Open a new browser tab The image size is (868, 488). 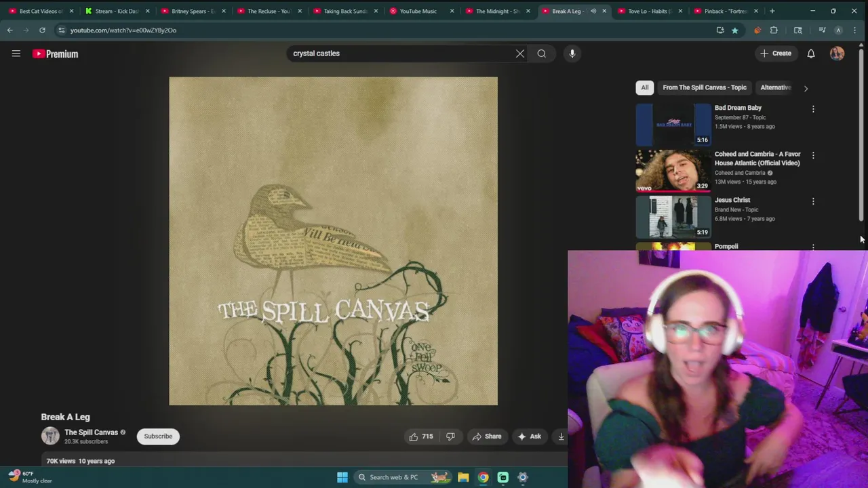click(x=772, y=11)
